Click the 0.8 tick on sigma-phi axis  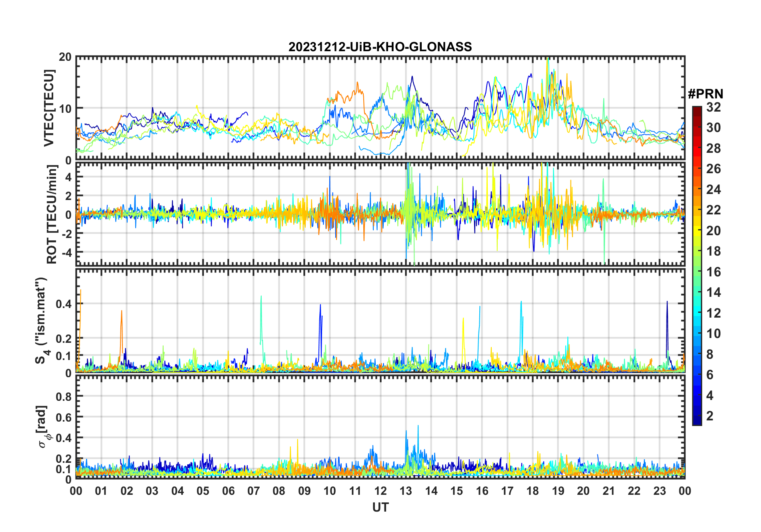pos(64,396)
